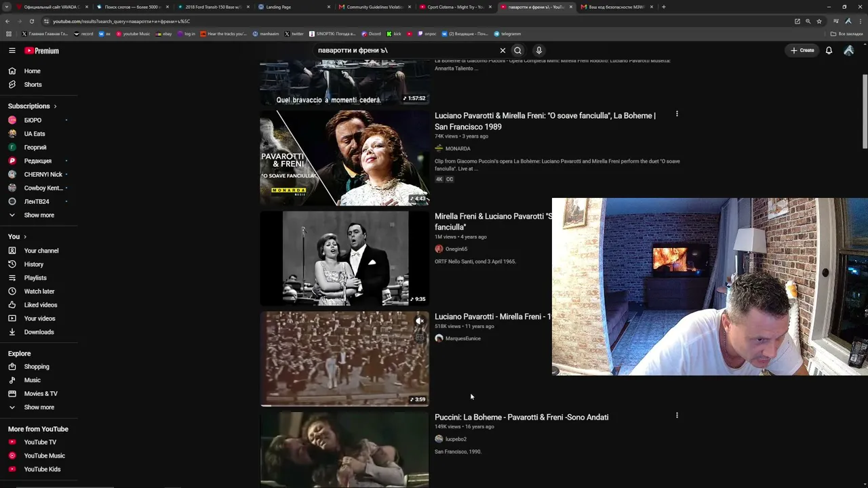The width and height of the screenshot is (868, 488).
Task: Switch to the Cport Cistema - Might Try tab
Action: pyautogui.click(x=455, y=7)
